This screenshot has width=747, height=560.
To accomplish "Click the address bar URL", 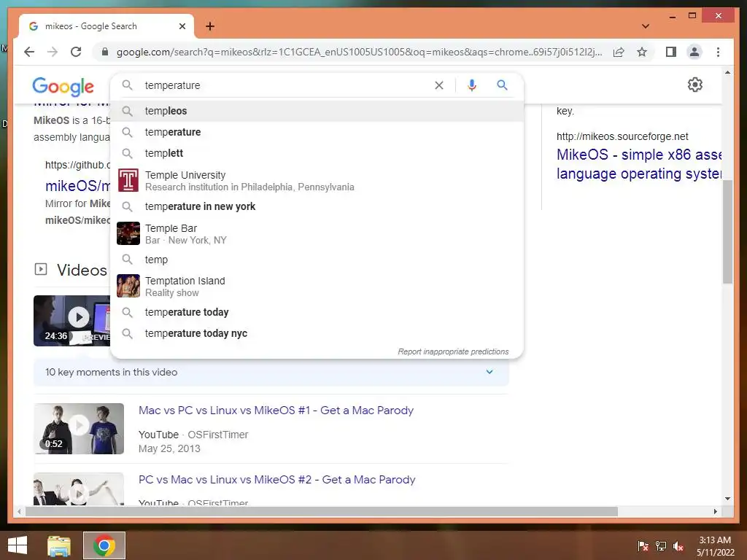I will pos(359,52).
